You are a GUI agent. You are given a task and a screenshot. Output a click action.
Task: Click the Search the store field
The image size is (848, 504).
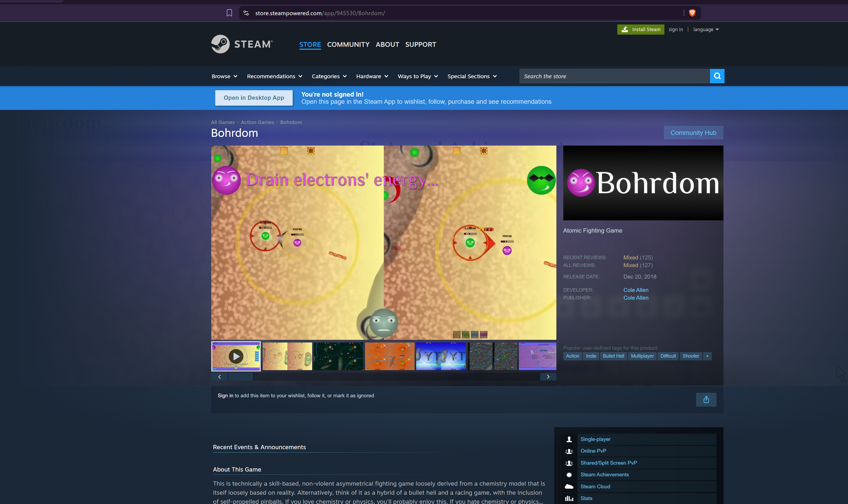[x=614, y=76]
